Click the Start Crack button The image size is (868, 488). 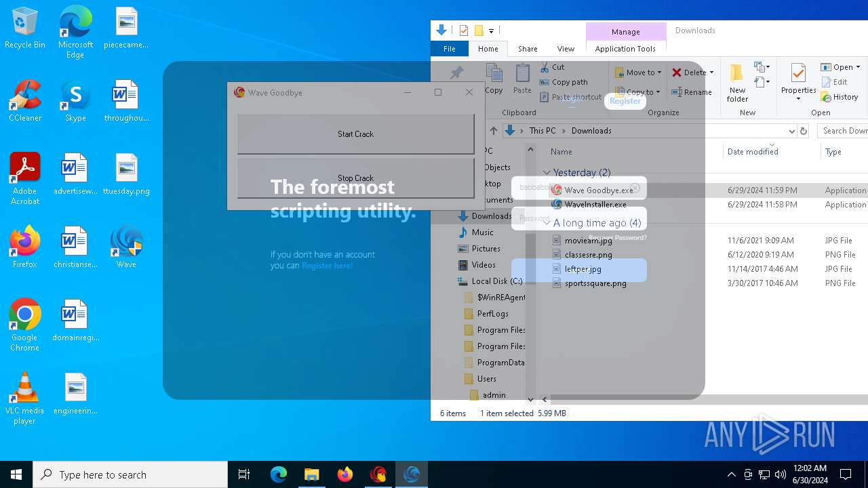tap(356, 134)
